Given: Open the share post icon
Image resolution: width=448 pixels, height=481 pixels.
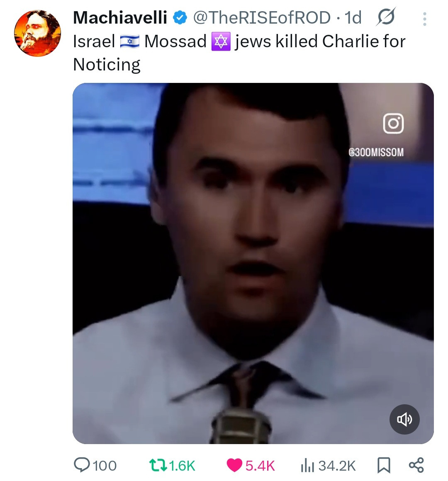Looking at the screenshot, I should point(416,465).
